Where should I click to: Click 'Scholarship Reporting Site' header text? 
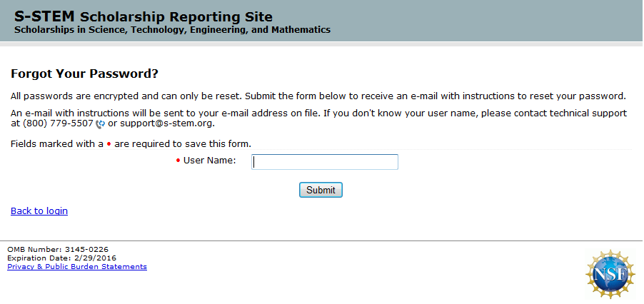176,16
